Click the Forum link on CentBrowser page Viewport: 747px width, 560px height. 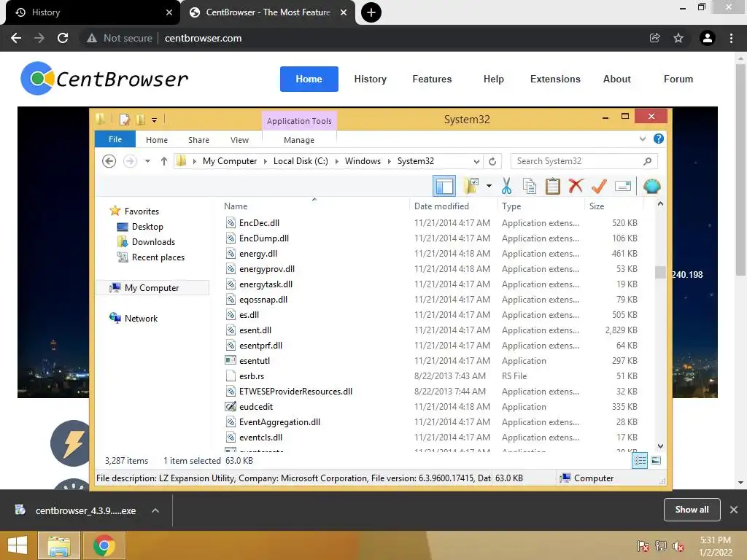(x=678, y=79)
